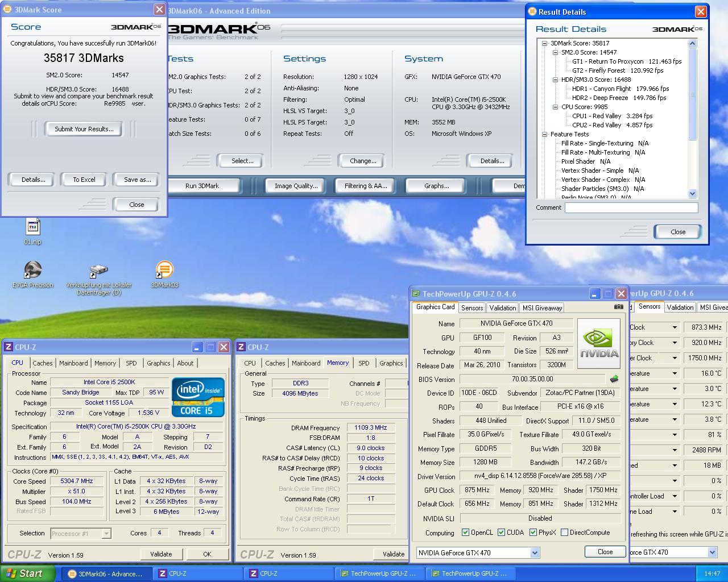Image resolution: width=728 pixels, height=582 pixels.
Task: Switch to 3DMark06 taskbar button
Action: click(106, 573)
